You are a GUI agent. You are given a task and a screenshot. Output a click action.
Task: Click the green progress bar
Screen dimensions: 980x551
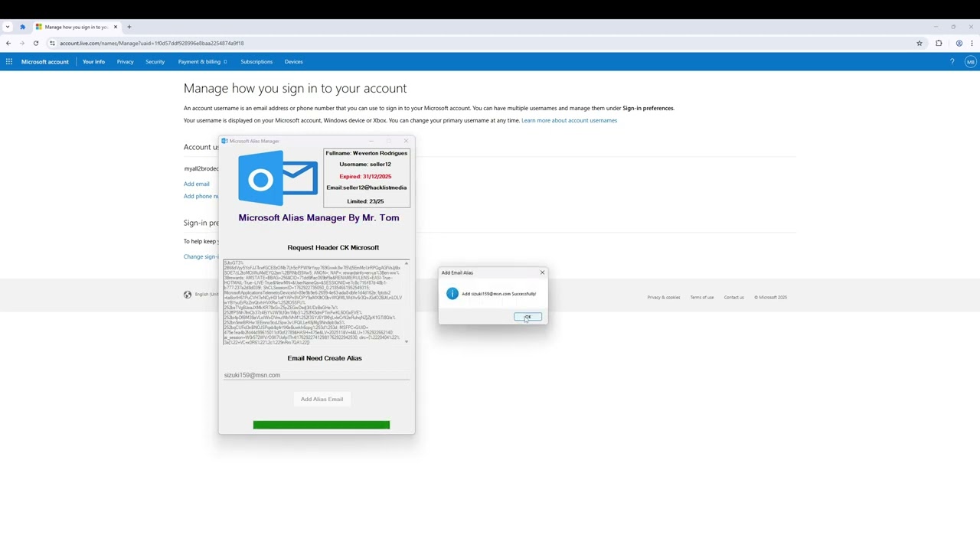[321, 425]
